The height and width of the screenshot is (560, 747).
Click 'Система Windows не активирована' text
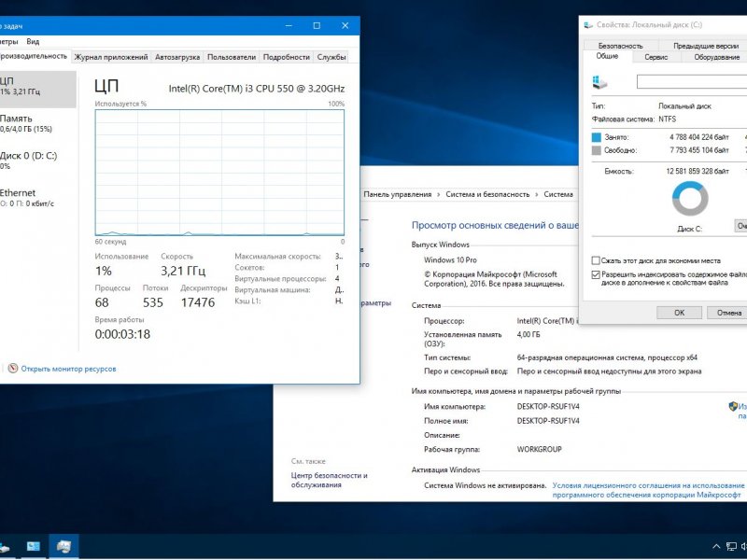tap(485, 485)
